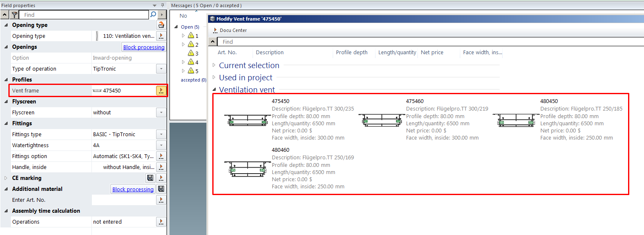Open the Type of operation dropdown
This screenshot has width=644, height=235.
[x=161, y=69]
